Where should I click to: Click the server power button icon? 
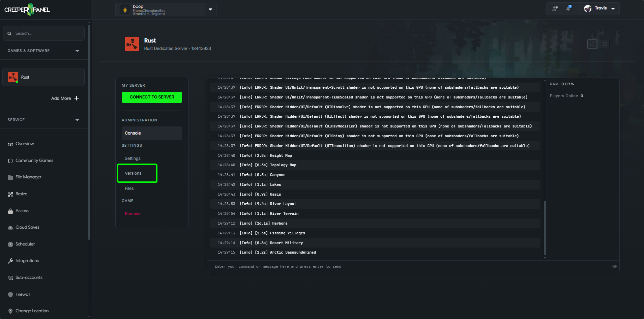[592, 44]
